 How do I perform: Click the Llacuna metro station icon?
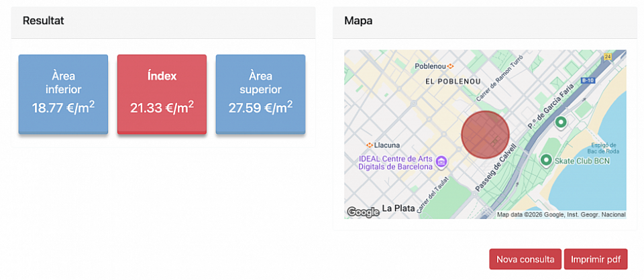pos(370,145)
